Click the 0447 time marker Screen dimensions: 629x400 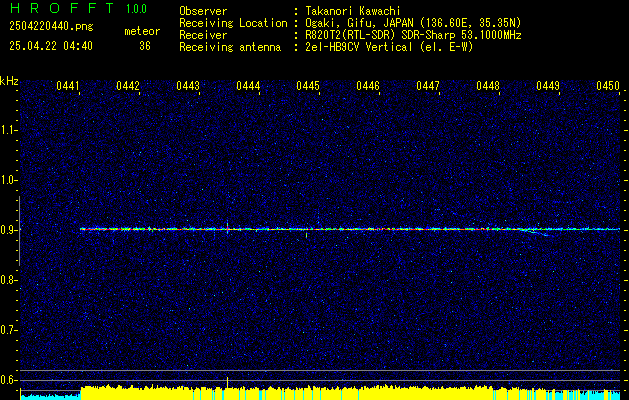pyautogui.click(x=428, y=86)
